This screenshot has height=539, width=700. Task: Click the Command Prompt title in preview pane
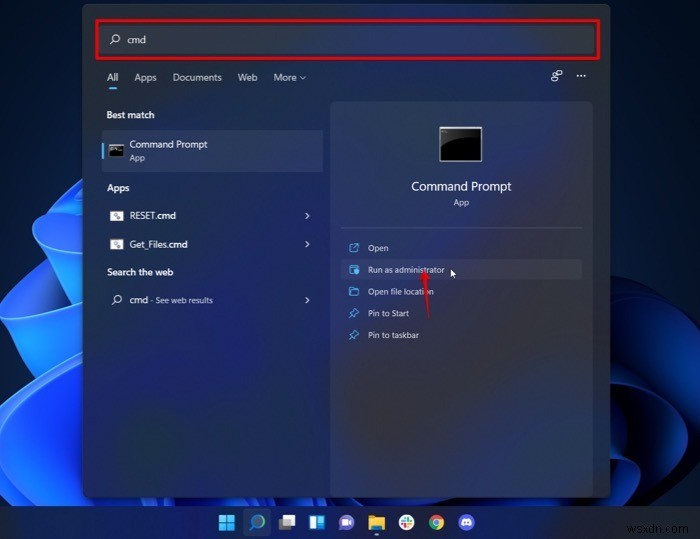(x=461, y=186)
